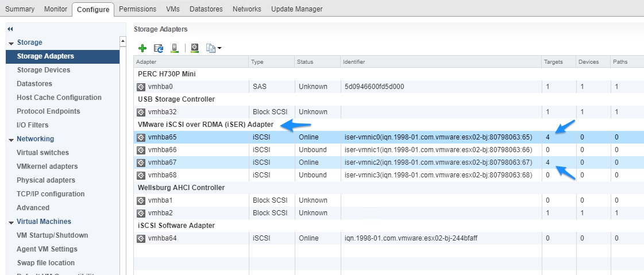Open Agent VM Settings

tap(47, 249)
